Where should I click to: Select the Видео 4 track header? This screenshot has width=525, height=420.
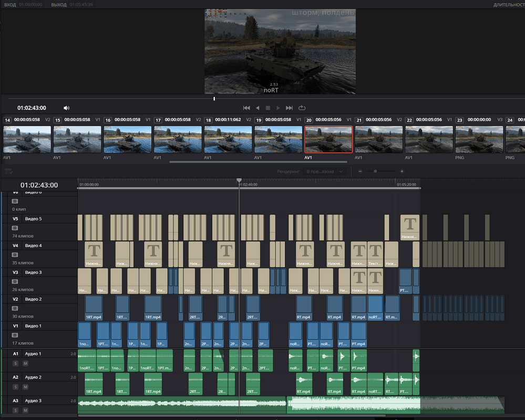click(x=33, y=245)
